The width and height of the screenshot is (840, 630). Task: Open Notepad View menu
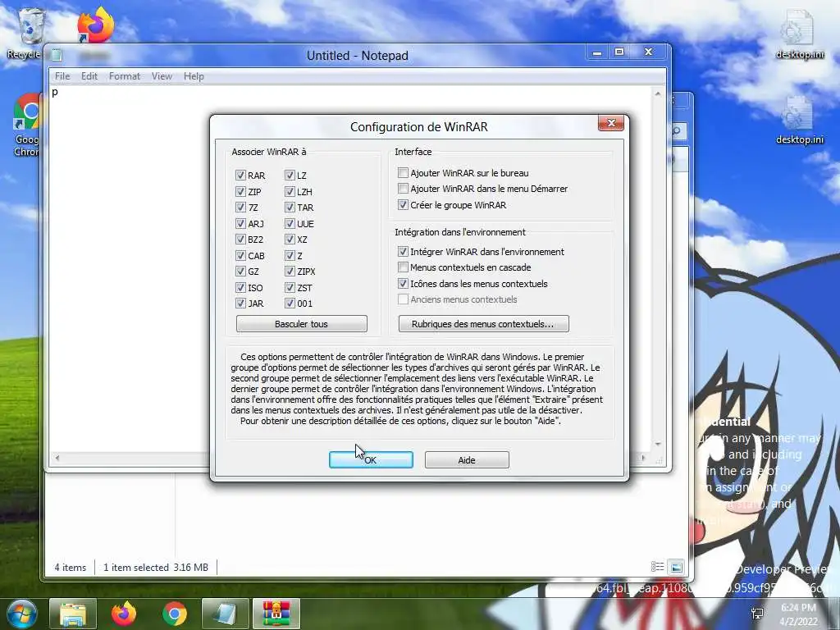(x=162, y=76)
